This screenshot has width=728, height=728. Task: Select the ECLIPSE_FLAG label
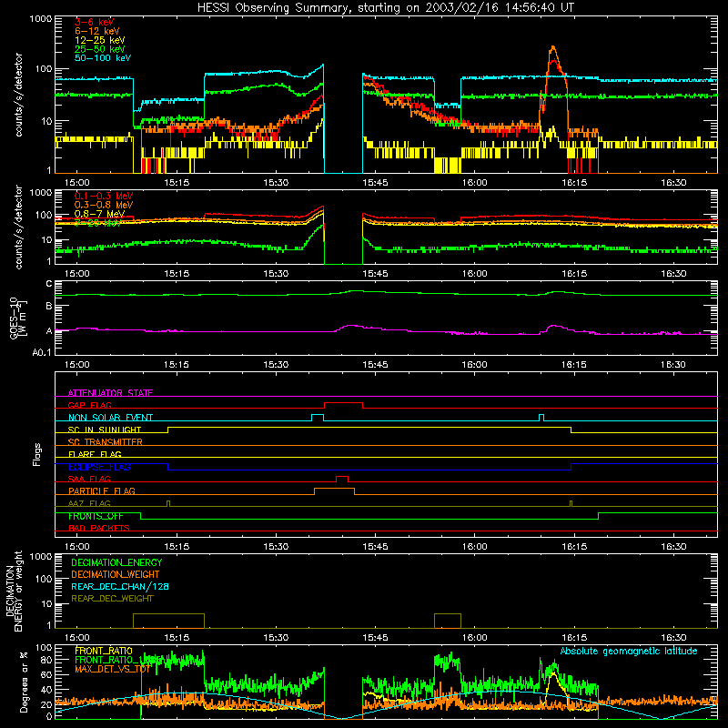(x=99, y=467)
